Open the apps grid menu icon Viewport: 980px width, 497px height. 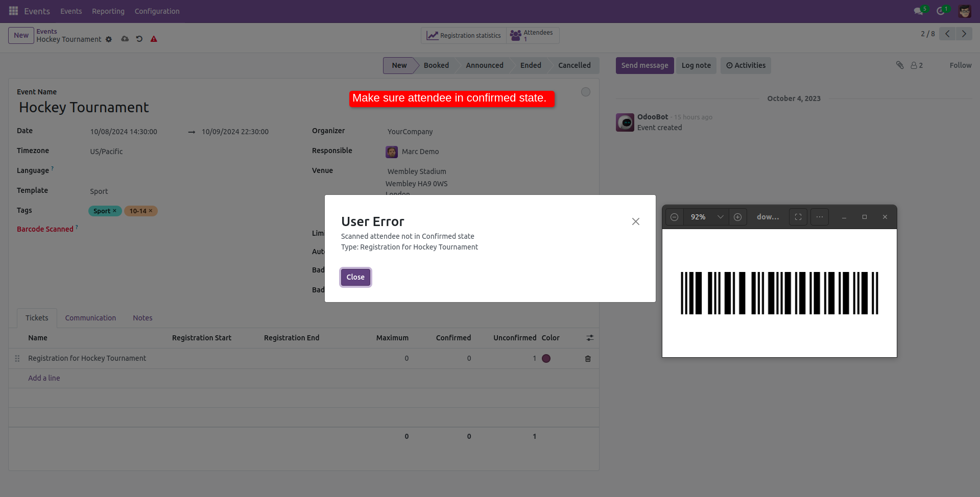[13, 11]
